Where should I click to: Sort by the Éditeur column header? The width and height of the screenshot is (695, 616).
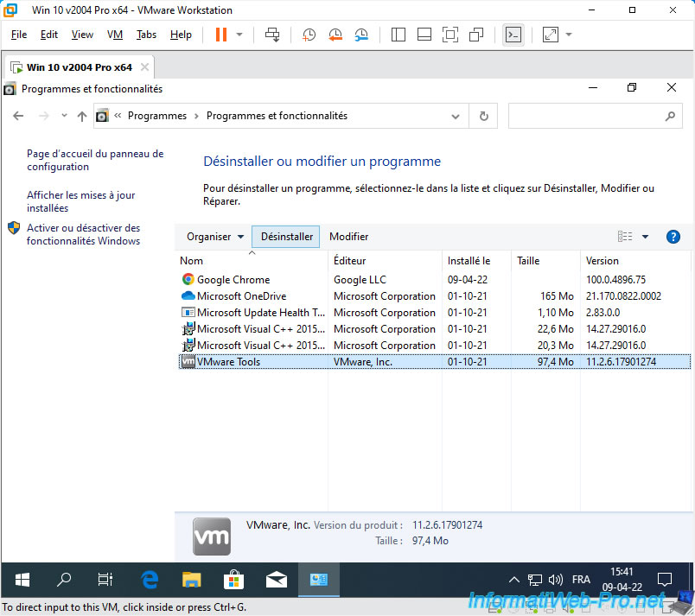click(385, 261)
